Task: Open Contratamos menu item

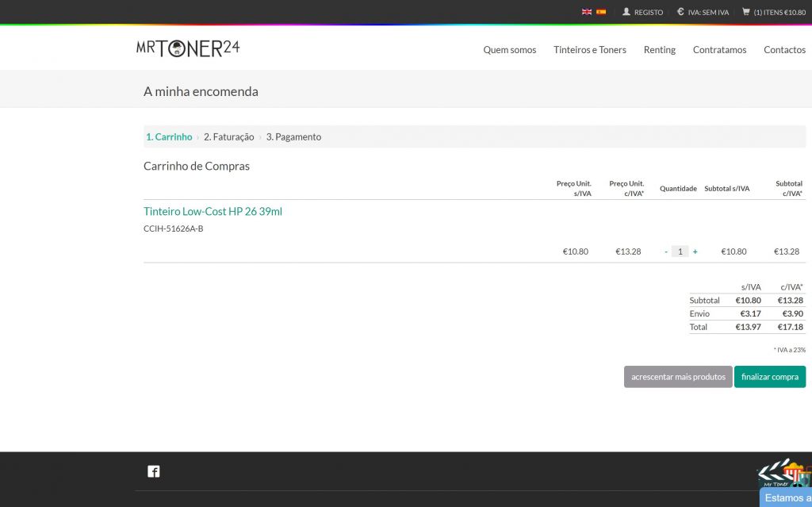Action: 719,49
